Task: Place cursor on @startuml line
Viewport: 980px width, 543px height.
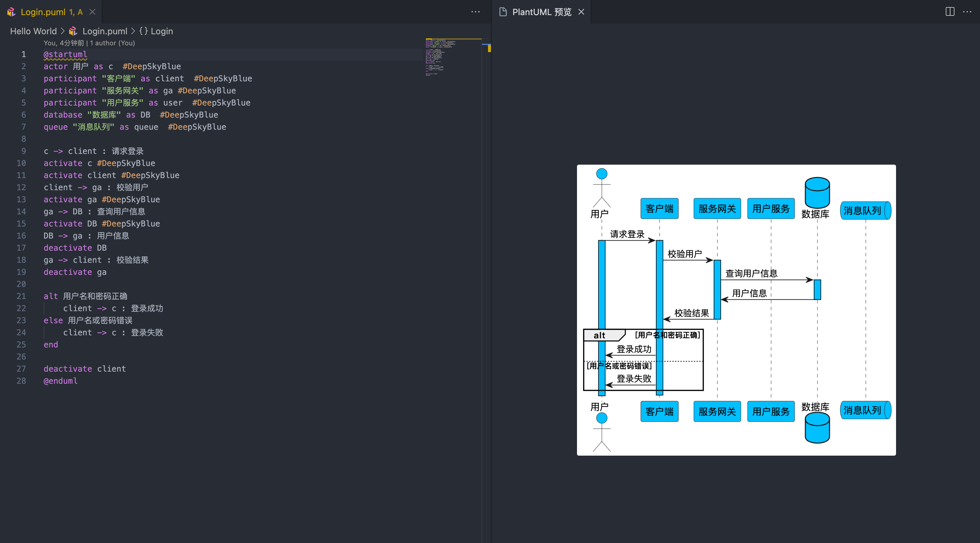Action: point(65,54)
